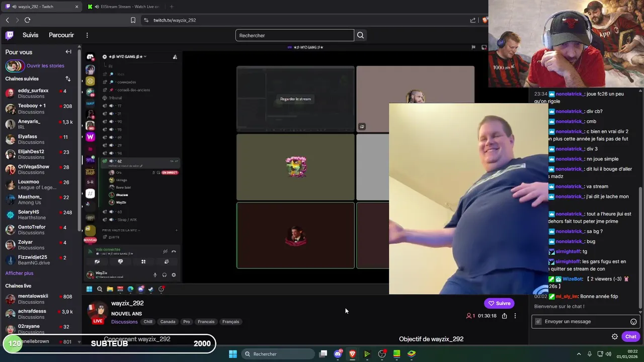The image size is (644, 362).
Task: Open Teobooy + 1 channel
Action: click(40, 109)
